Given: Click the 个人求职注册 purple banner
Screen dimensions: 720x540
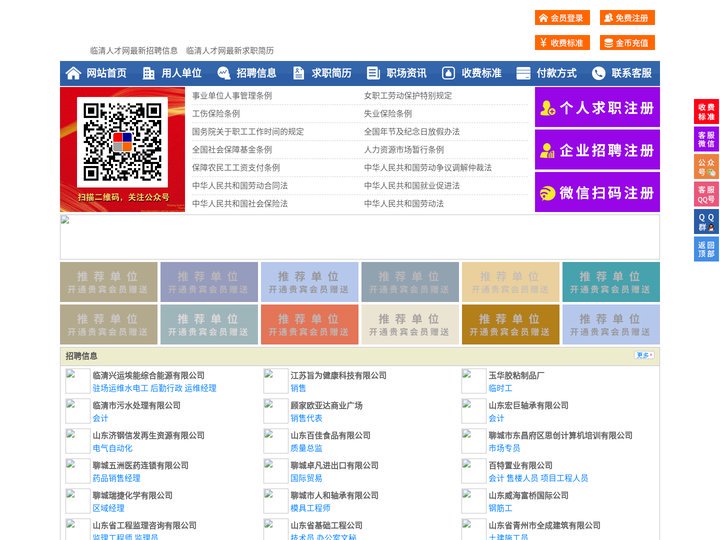Looking at the screenshot, I should pyautogui.click(x=597, y=107).
